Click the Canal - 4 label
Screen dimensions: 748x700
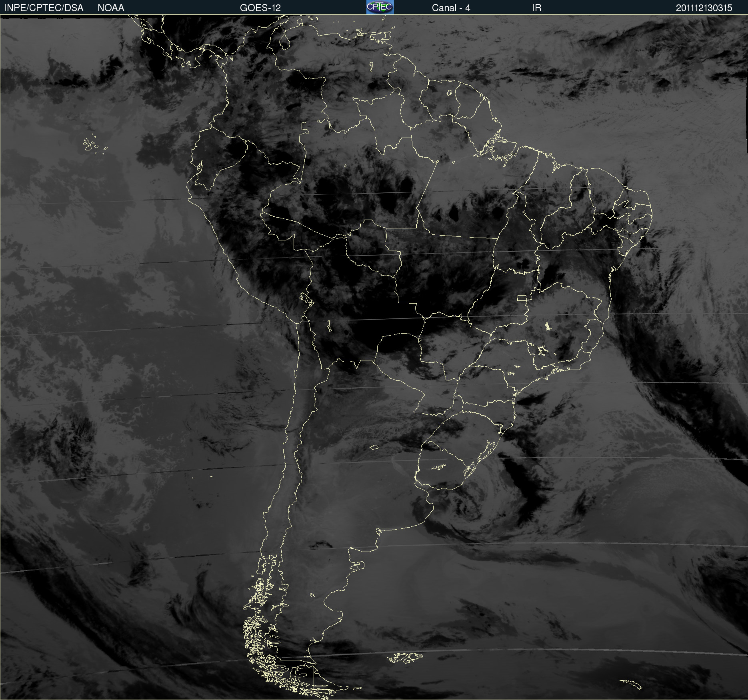coord(451,8)
